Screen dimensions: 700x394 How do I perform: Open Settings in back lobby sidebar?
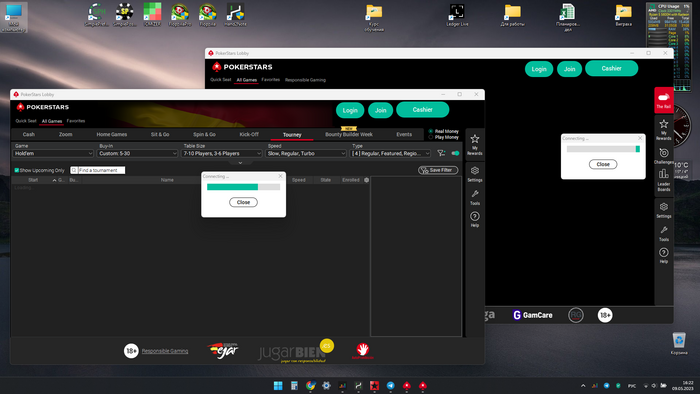click(663, 210)
